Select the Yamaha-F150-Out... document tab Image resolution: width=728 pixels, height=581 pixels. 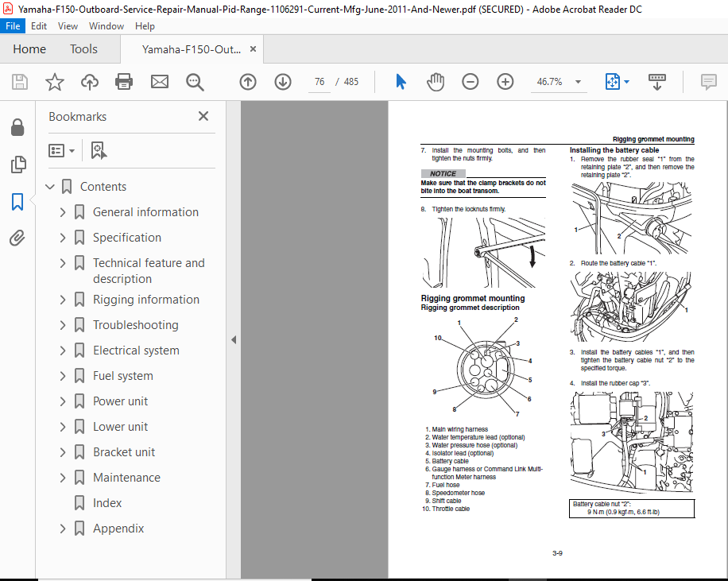click(x=192, y=49)
